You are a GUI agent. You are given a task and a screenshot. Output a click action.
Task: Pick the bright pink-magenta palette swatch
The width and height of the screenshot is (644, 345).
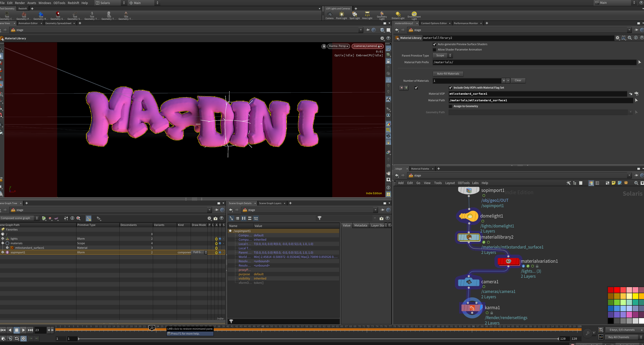[629, 315]
